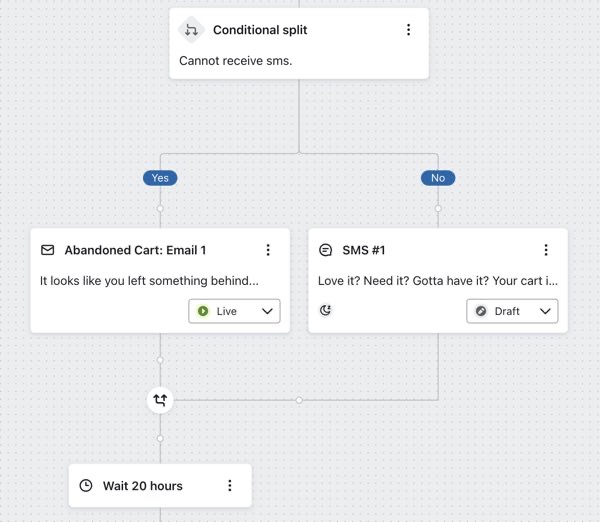Select the Yes branch label
Image resolution: width=600 pixels, height=522 pixels.
click(x=160, y=178)
